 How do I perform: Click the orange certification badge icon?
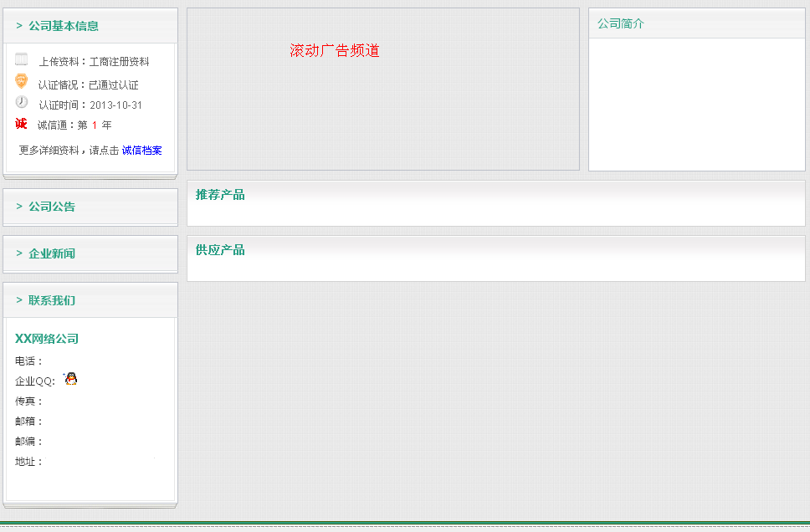coord(22,81)
